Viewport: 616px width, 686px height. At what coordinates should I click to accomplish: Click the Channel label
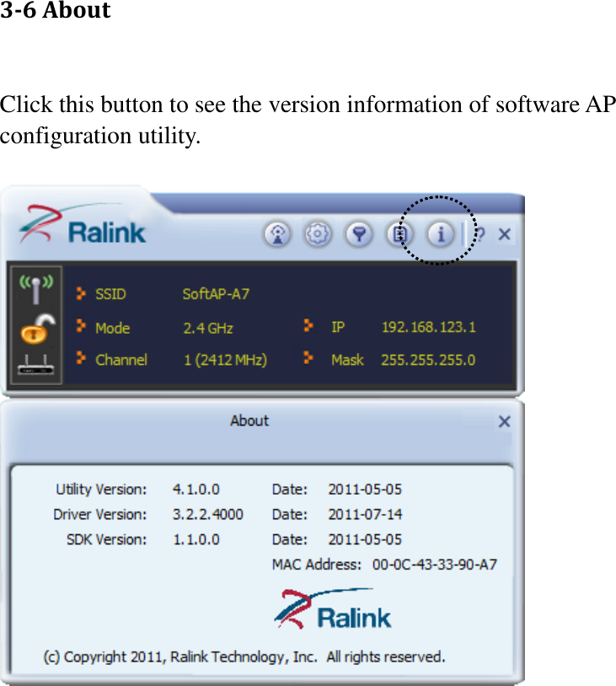(x=121, y=360)
